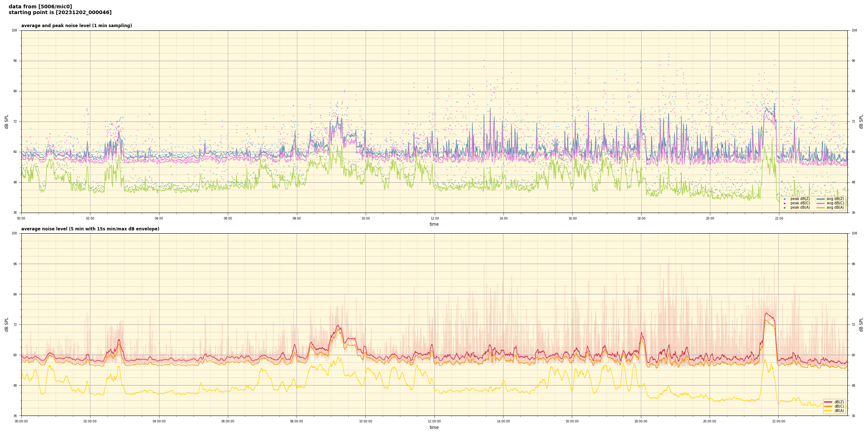Image resolution: width=868 pixels, height=434 pixels.
Task: Click the top chart's right 'dB SPL' label
Action: (x=861, y=122)
